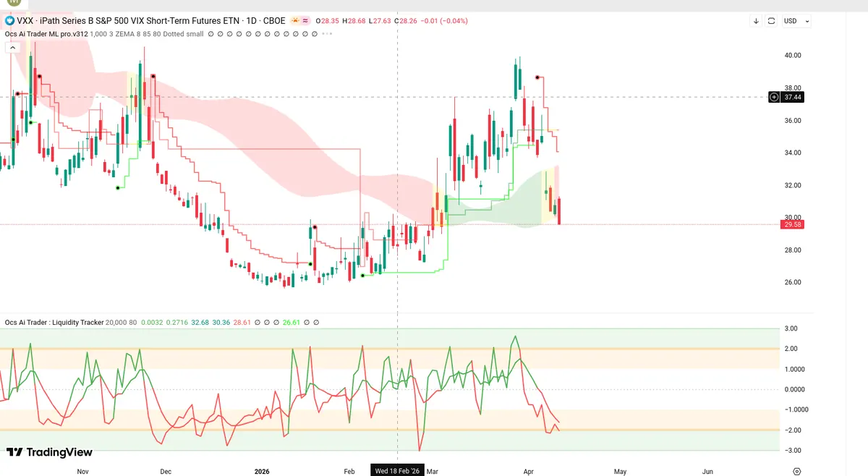
Task: Click the May label on time axis
Action: tap(620, 471)
